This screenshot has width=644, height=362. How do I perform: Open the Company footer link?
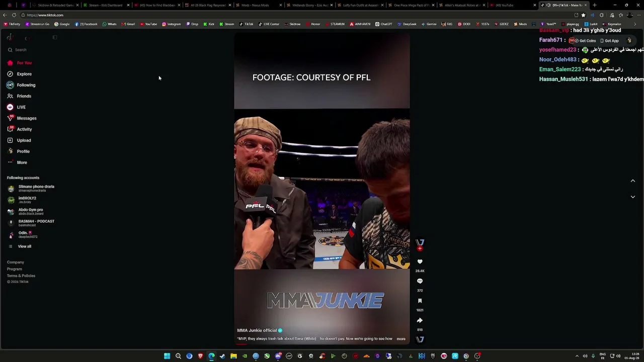tap(16, 262)
